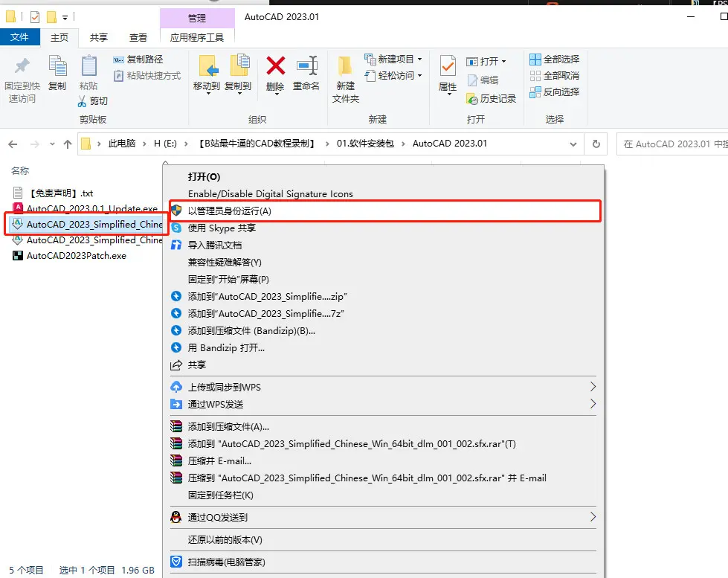
Task: Open History (历史记录) in ribbon
Action: click(492, 98)
